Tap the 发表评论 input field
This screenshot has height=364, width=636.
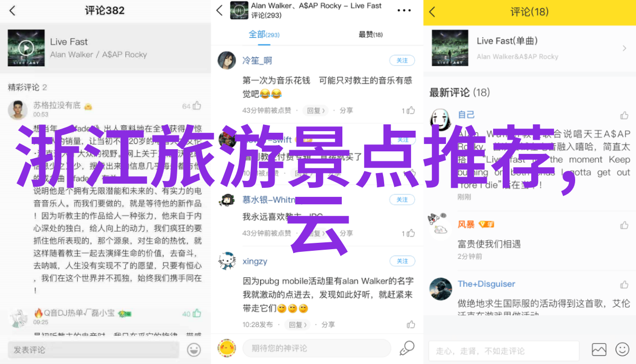tap(94, 350)
